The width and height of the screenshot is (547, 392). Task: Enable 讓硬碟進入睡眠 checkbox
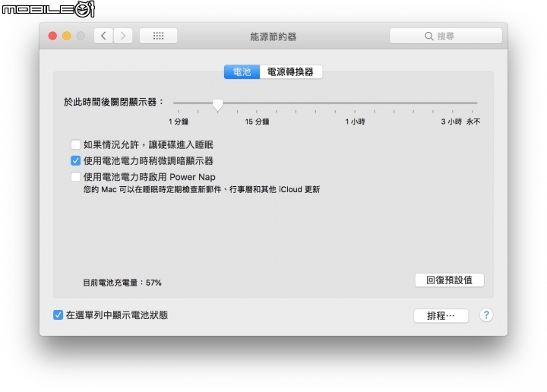point(75,144)
